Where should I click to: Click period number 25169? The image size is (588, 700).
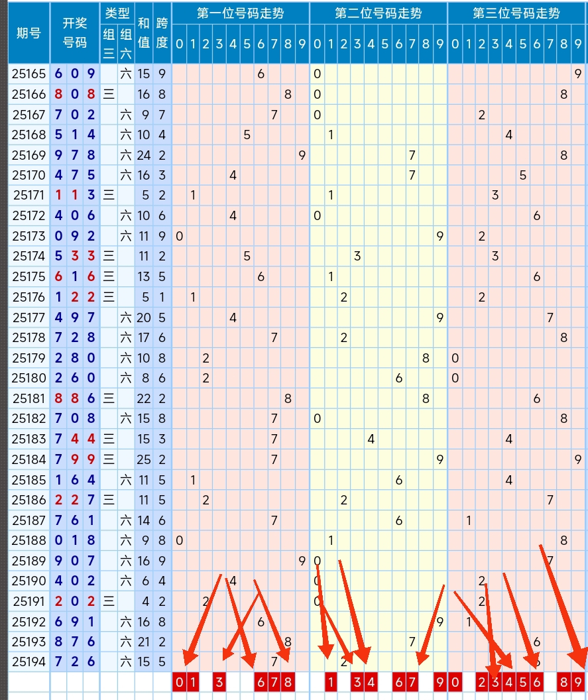29,155
